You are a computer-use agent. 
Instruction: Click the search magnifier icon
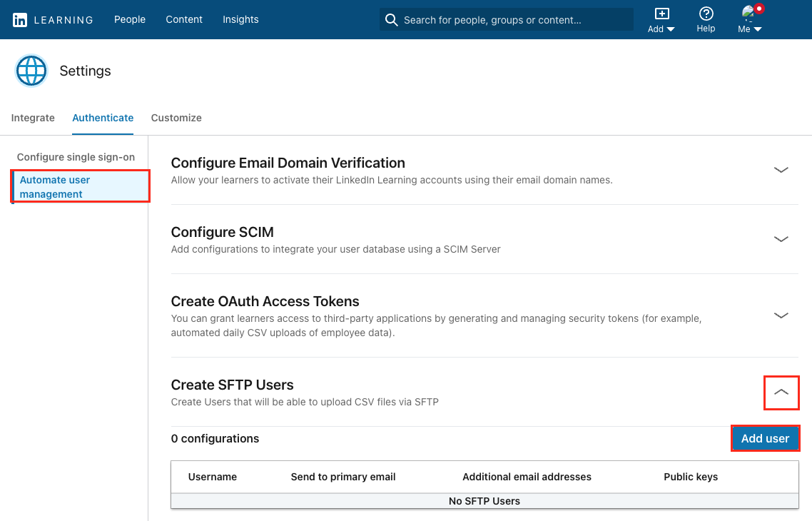pos(391,19)
